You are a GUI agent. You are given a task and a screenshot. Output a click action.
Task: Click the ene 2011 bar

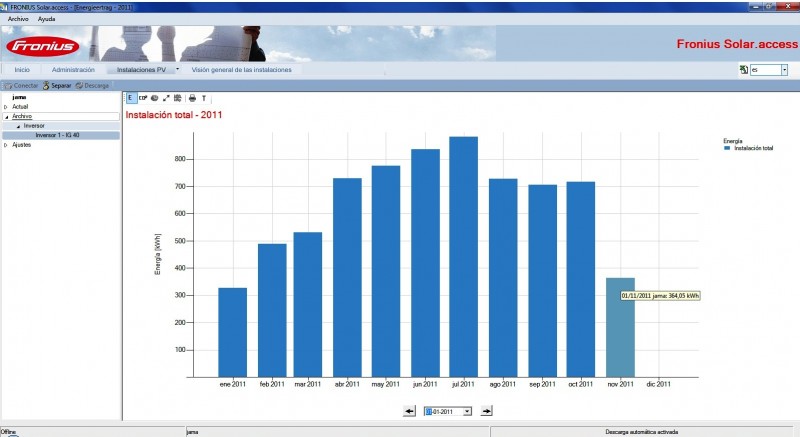(233, 332)
